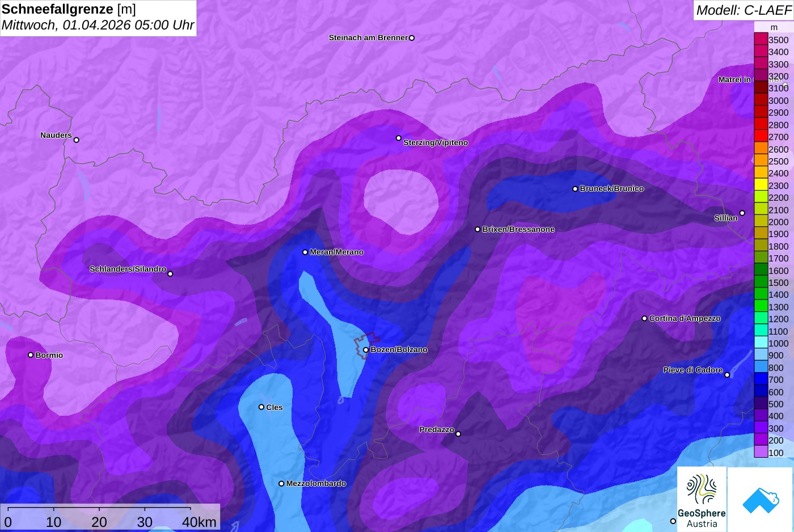Select the Bormio location marker dot
Image resolution: width=794 pixels, height=532 pixels.
tap(31, 355)
